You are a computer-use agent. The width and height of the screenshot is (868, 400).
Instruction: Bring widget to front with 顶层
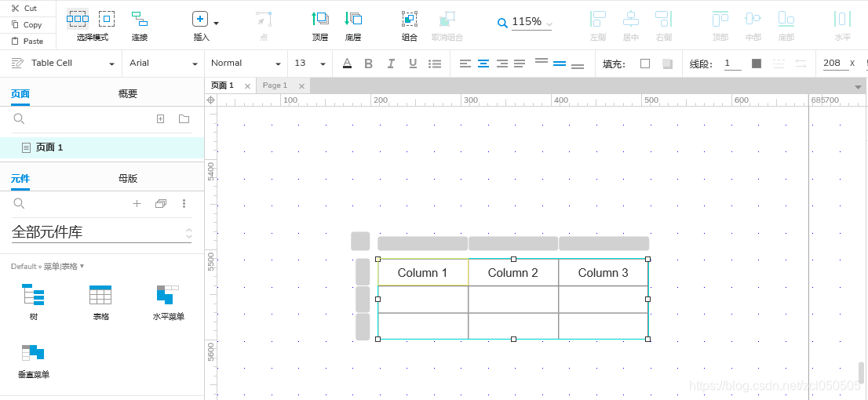[x=320, y=19]
